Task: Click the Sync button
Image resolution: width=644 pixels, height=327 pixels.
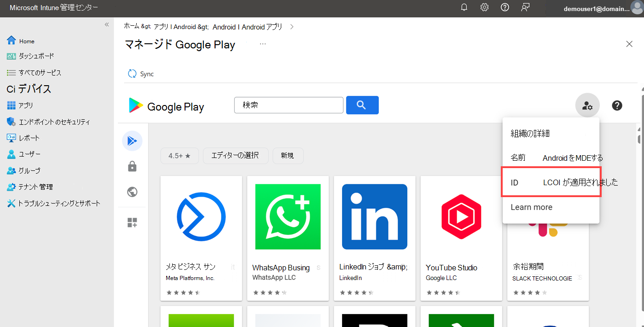Action: click(x=141, y=74)
